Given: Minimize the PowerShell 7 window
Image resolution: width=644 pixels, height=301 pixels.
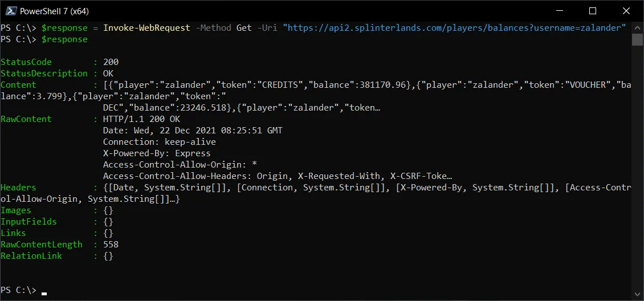Looking at the screenshot, I should [x=560, y=11].
